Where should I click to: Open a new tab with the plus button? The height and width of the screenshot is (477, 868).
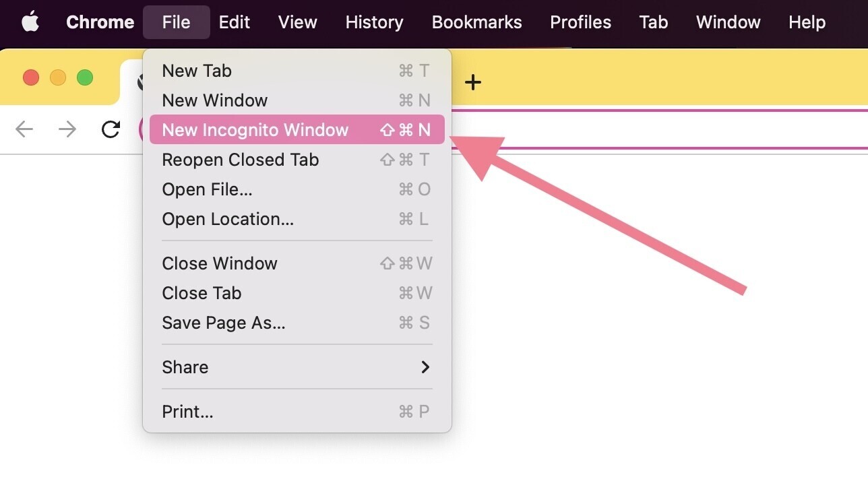[x=473, y=82]
